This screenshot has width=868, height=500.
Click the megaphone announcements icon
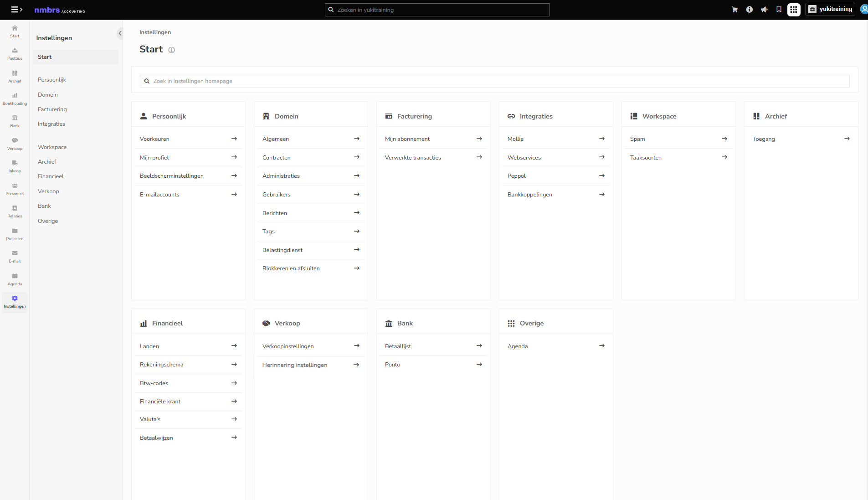[x=764, y=10]
